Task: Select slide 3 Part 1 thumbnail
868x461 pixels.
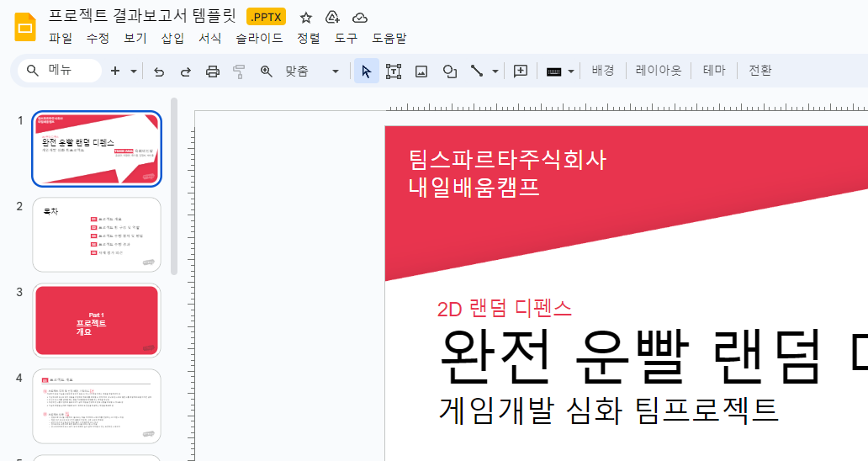Action: pyautogui.click(x=97, y=321)
